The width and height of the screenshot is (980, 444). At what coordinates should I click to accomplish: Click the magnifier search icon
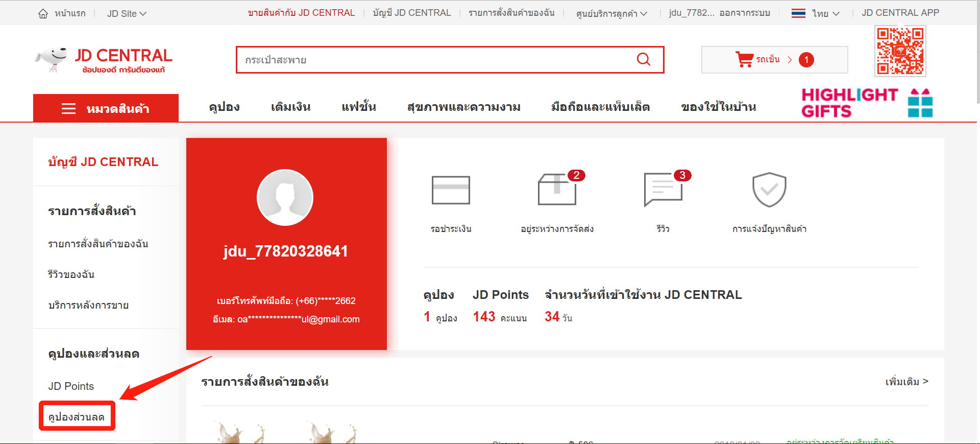point(644,60)
